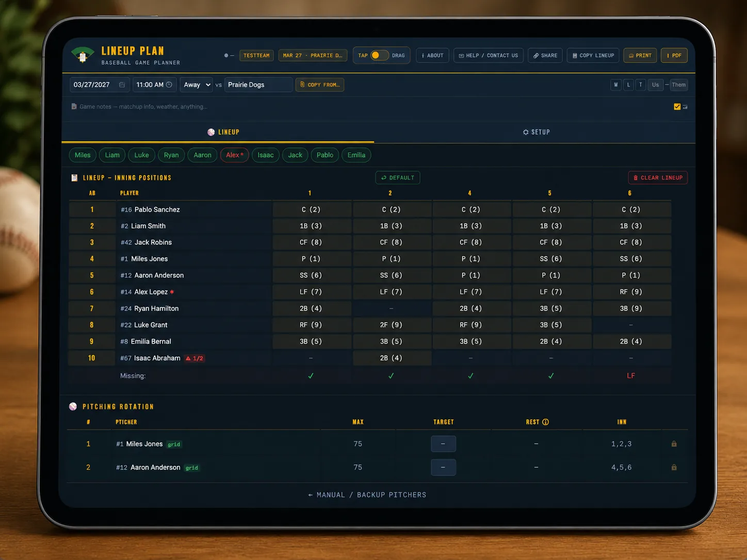Click the Copy From button
The image size is (747, 560).
(320, 85)
